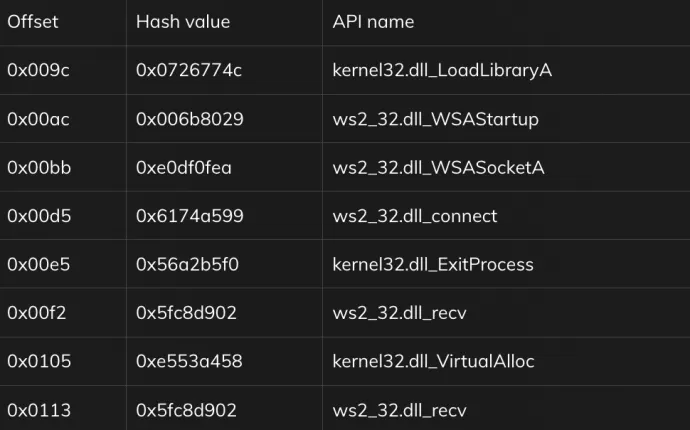Image resolution: width=690 pixels, height=430 pixels.
Task: Click offset cell 0x00f2
Action: [x=37, y=313]
